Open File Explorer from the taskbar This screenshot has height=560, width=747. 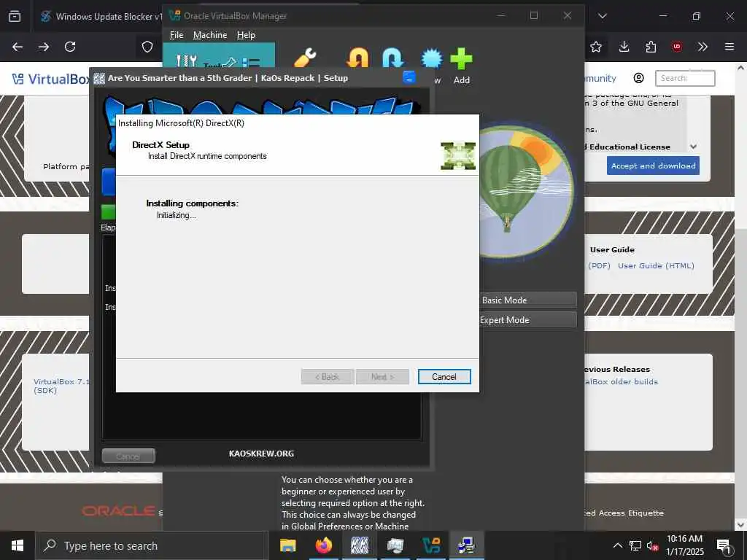(x=287, y=545)
